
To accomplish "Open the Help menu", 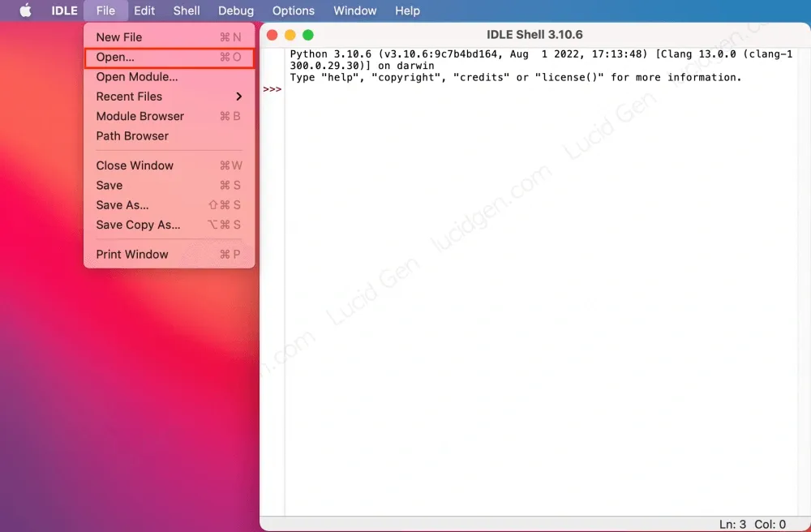I will [407, 11].
